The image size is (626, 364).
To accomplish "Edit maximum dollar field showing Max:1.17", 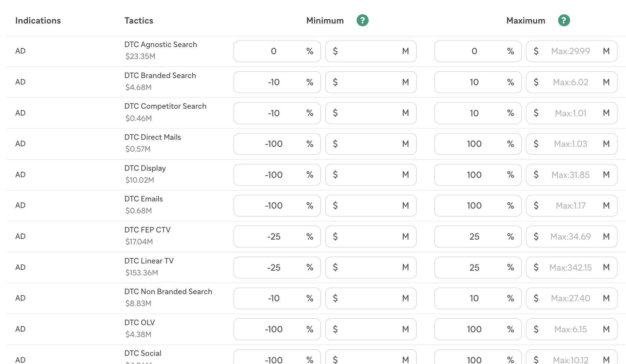I will [x=571, y=206].
